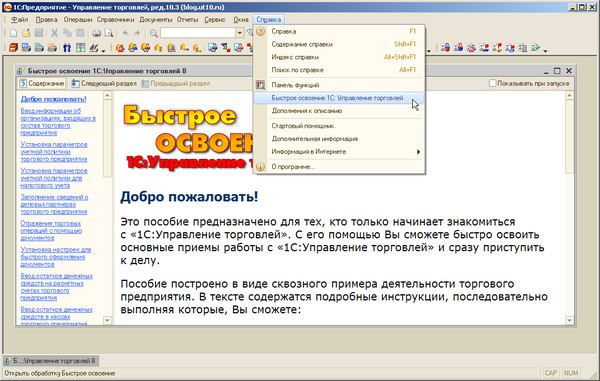Click the icon next to Панель функций
The width and height of the screenshot is (600, 381).
point(261,85)
